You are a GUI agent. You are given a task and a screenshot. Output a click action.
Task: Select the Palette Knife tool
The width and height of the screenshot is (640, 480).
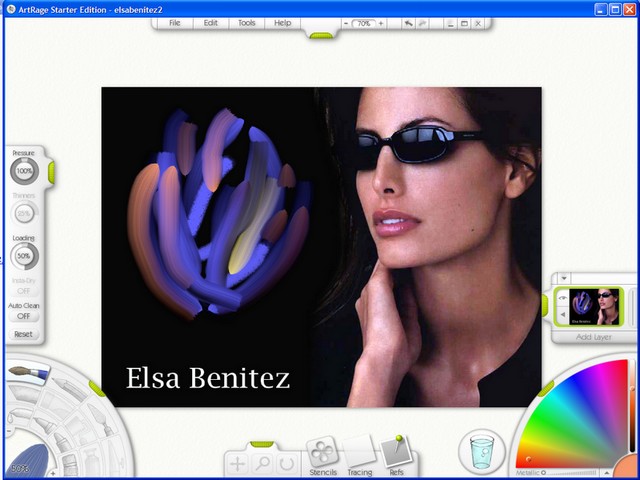pyautogui.click(x=101, y=420)
